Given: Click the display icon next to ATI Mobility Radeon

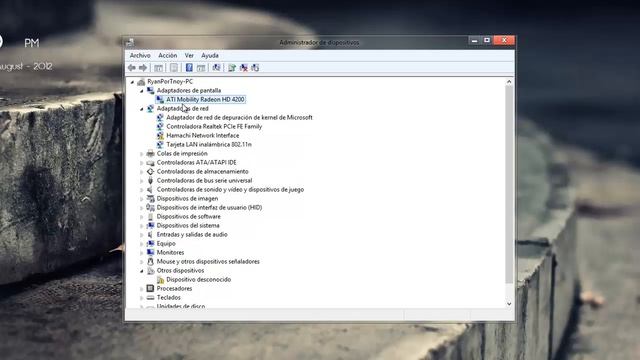Looking at the screenshot, I should pyautogui.click(x=160, y=100).
